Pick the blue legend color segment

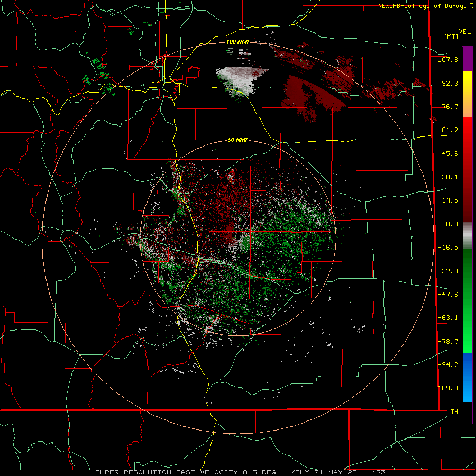pyautogui.click(x=467, y=377)
